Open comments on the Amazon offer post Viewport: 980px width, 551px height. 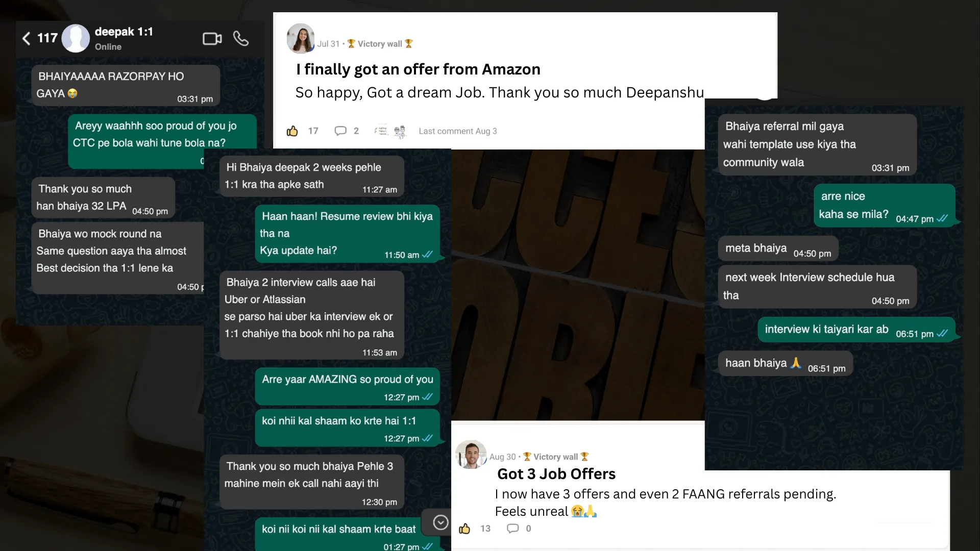340,131
